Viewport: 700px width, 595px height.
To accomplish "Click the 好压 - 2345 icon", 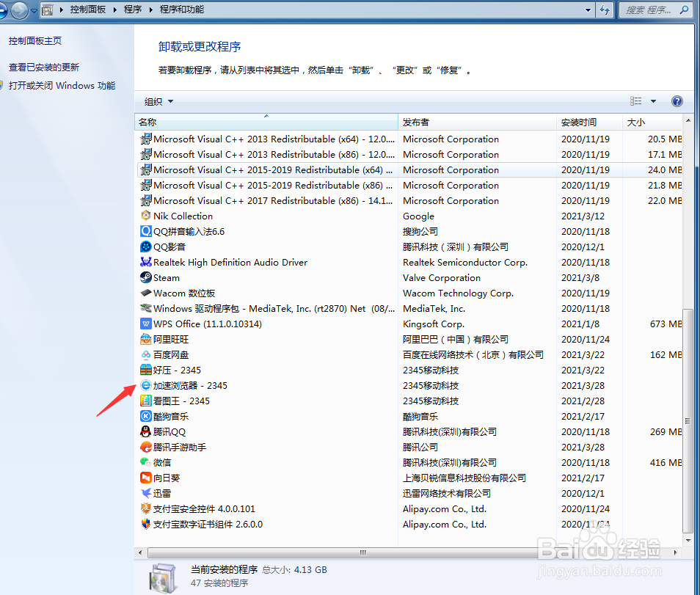I will click(x=145, y=370).
